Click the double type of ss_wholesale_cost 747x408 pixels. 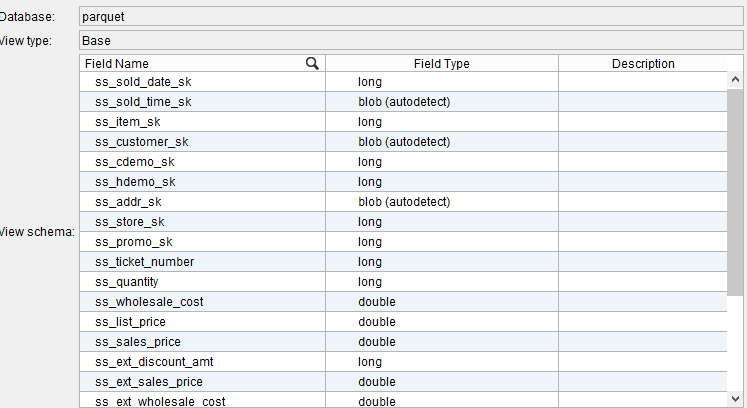click(x=377, y=302)
